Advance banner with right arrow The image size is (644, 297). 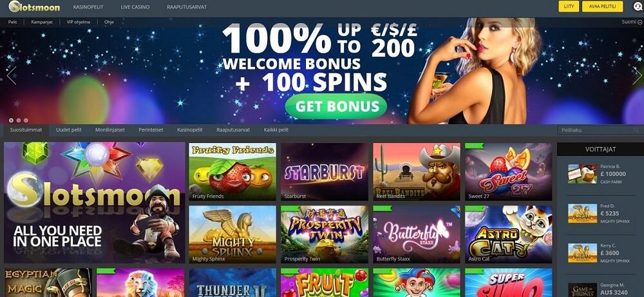637,75
